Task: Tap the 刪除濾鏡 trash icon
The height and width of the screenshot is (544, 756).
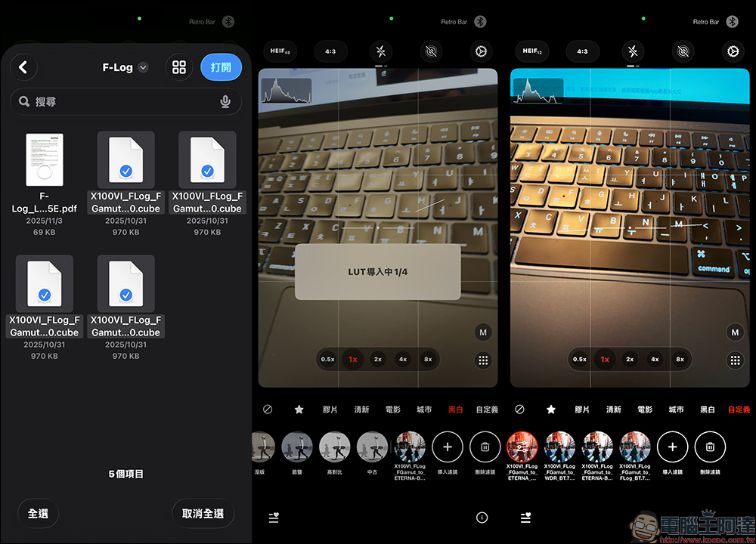Action: (x=485, y=447)
